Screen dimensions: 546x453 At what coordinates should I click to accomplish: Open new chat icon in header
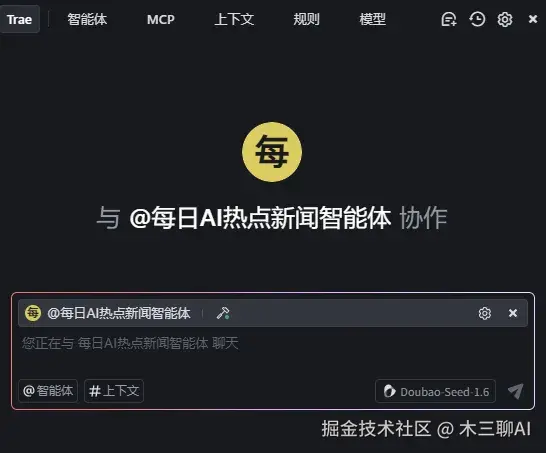point(448,19)
